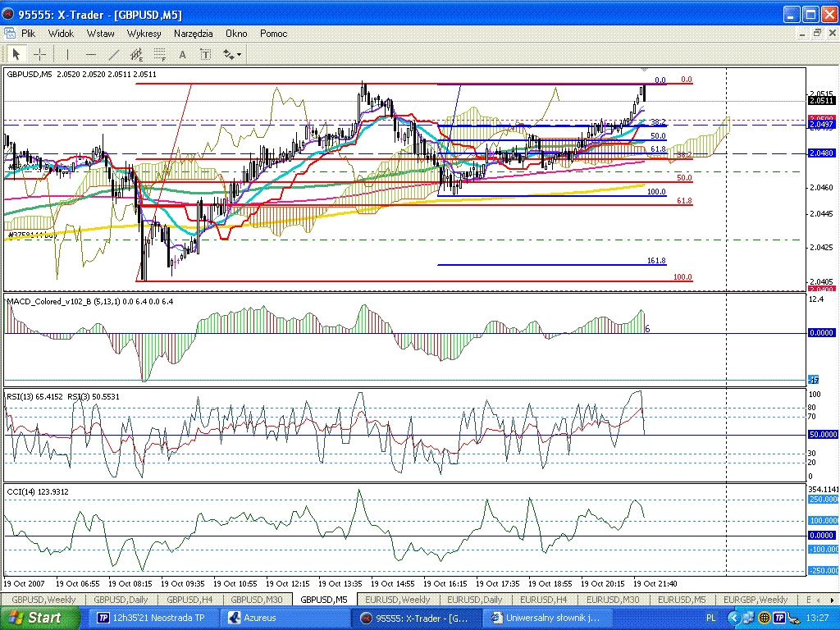Screen dimensions: 840x630
Task: Switch to GBPUSD,M30 chart tab
Action: 257,600
